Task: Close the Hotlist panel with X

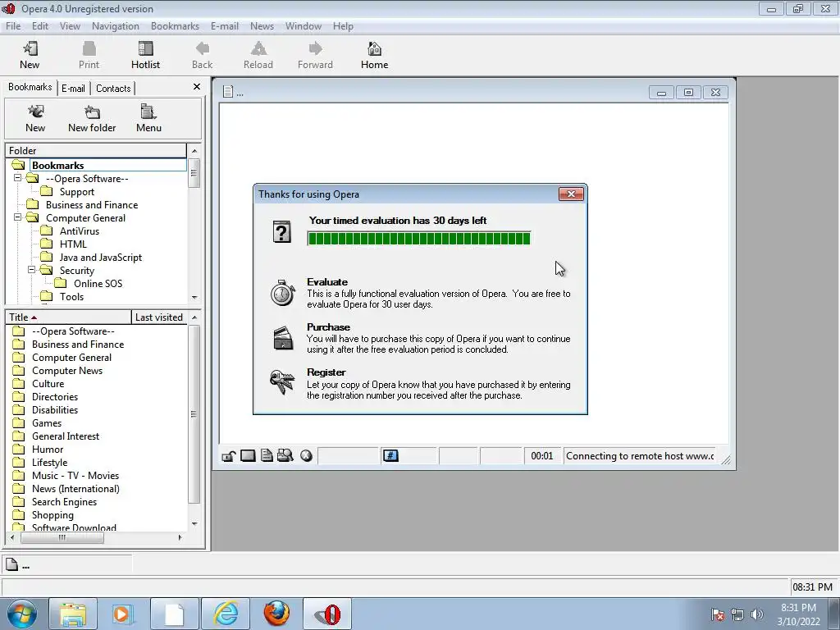Action: tap(197, 87)
